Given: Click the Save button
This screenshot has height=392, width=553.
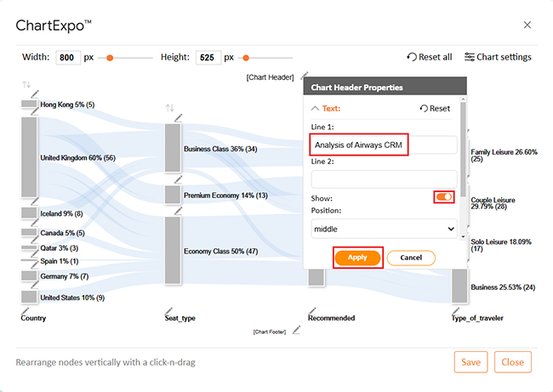Looking at the screenshot, I should 470,362.
